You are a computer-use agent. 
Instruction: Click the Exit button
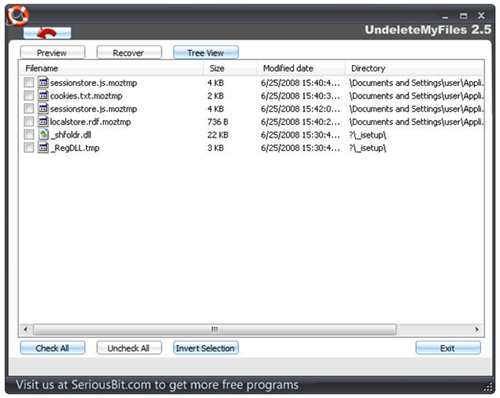pos(448,348)
